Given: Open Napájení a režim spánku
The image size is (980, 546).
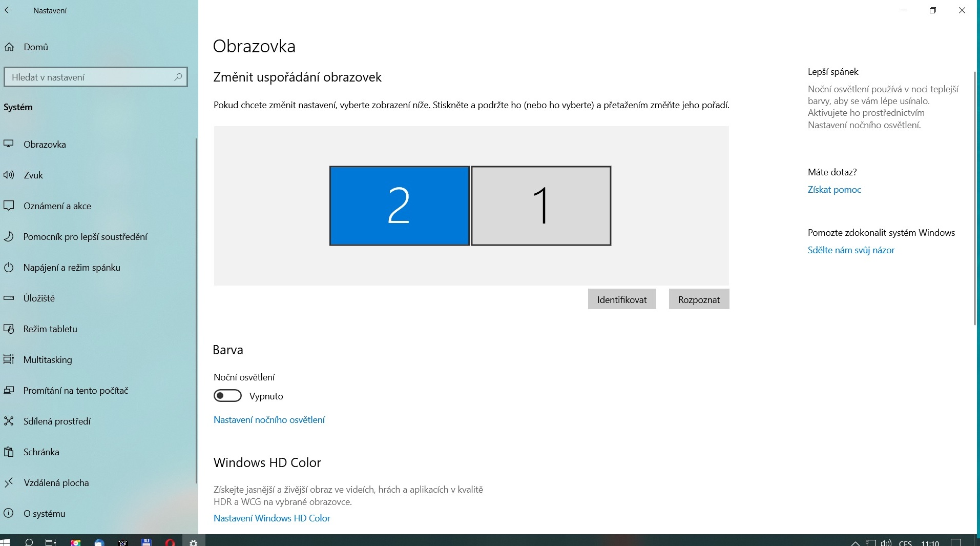Looking at the screenshot, I should pyautogui.click(x=72, y=268).
